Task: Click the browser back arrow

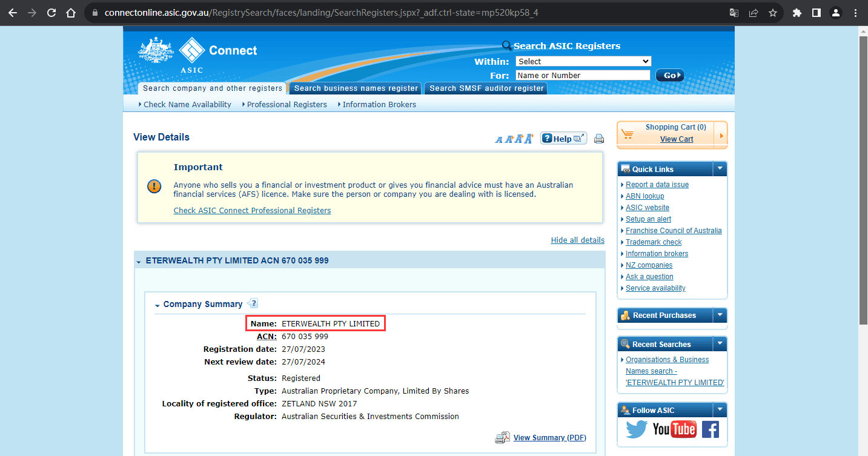Action: [13, 13]
